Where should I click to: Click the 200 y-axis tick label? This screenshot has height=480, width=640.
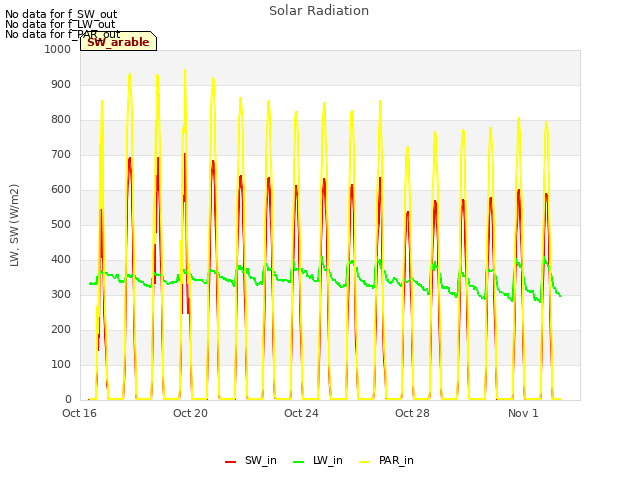tap(61, 329)
